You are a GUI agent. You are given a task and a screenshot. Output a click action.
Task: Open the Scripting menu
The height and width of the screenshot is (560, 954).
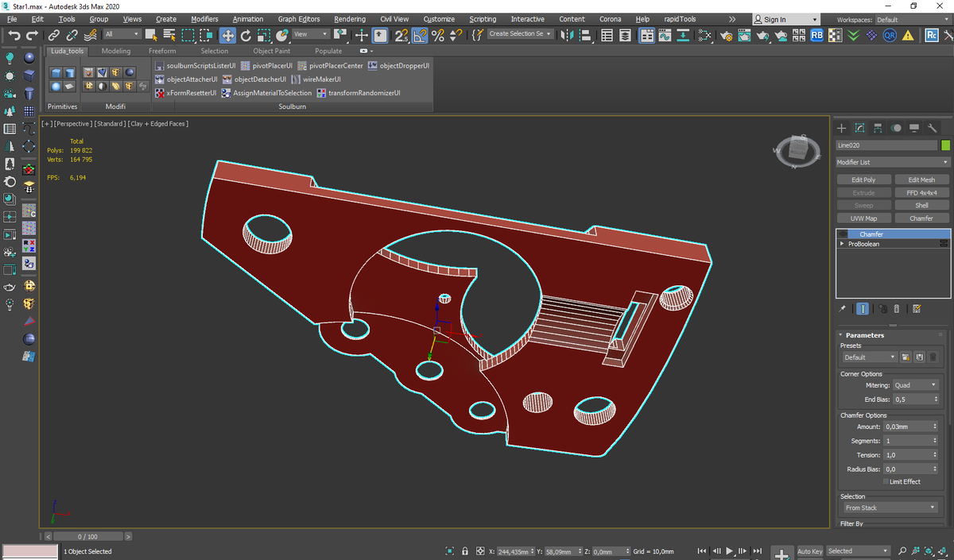[x=483, y=19]
